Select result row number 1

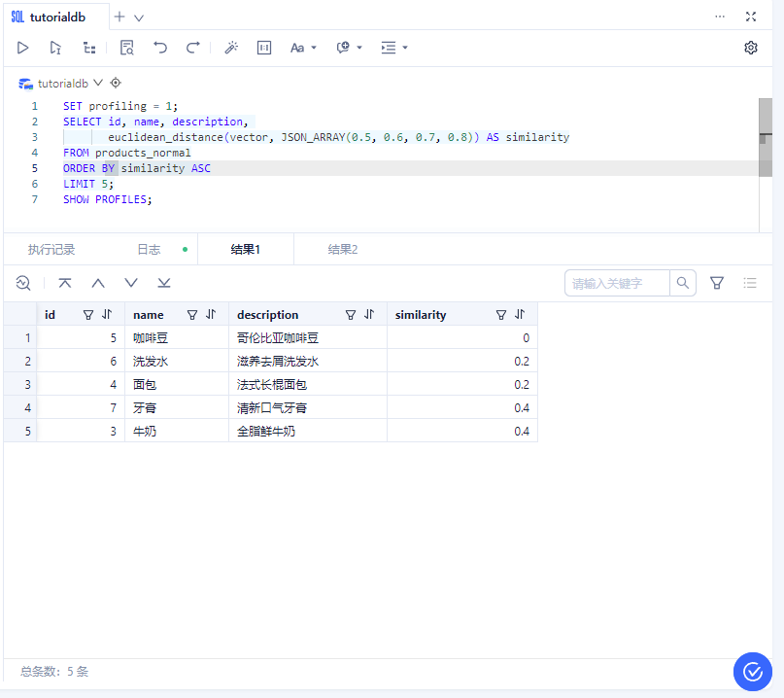[x=20, y=337]
